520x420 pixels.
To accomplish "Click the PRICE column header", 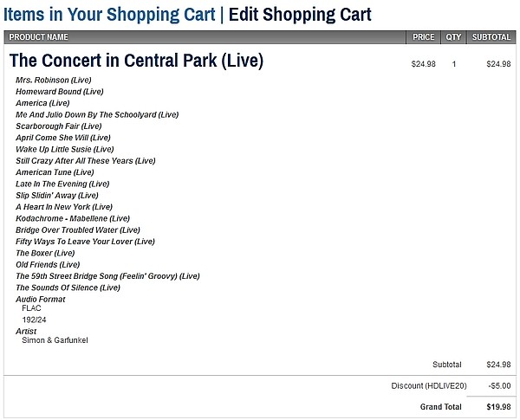I will click(424, 36).
